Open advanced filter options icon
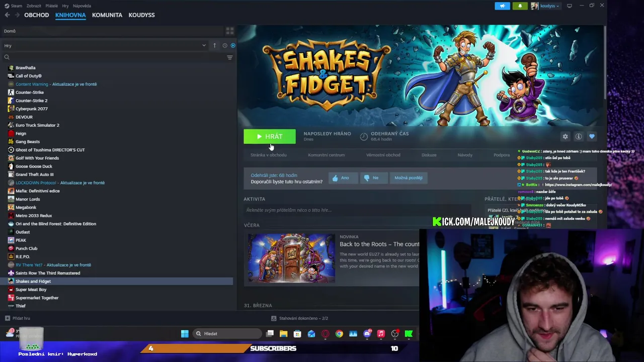Image resolution: width=644 pixels, height=362 pixels. 230,57
